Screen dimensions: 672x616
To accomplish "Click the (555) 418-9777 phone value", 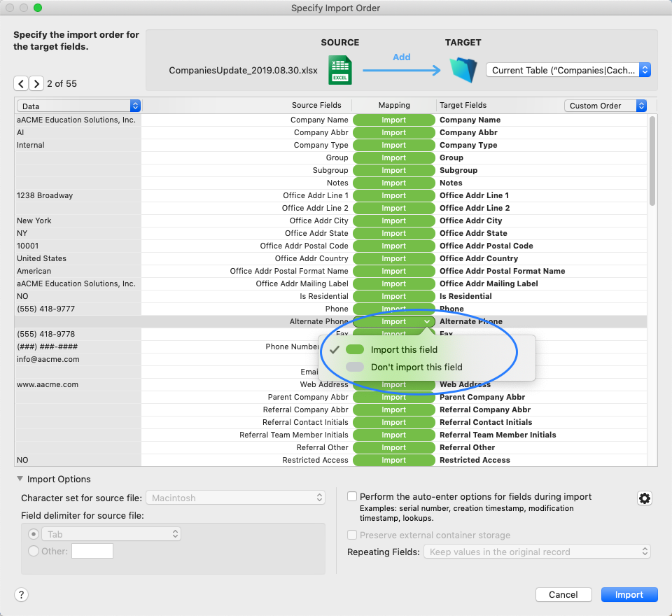I will pos(46,309).
